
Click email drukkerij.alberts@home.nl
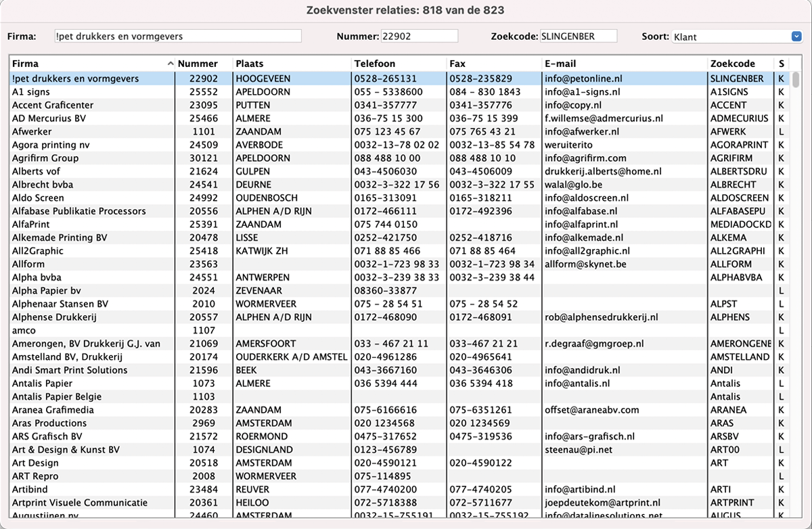click(x=605, y=171)
